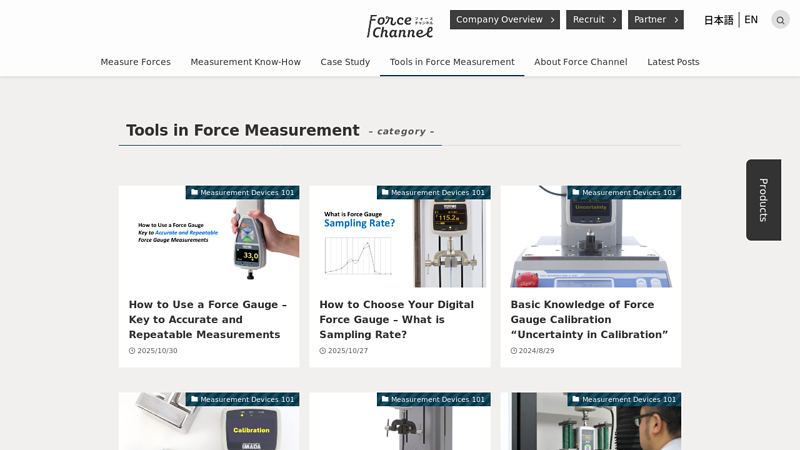Image resolution: width=800 pixels, height=450 pixels.
Task: Go to Latest Posts menu item
Action: 673,62
